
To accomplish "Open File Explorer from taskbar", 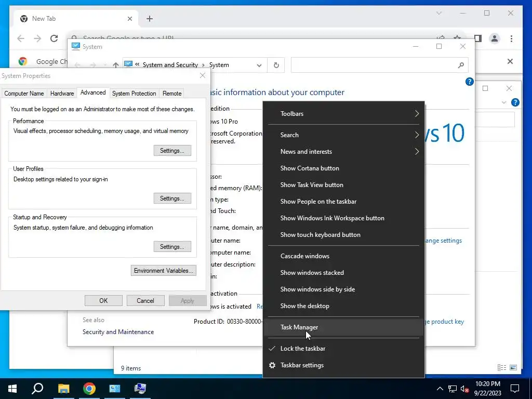I will 63,388.
